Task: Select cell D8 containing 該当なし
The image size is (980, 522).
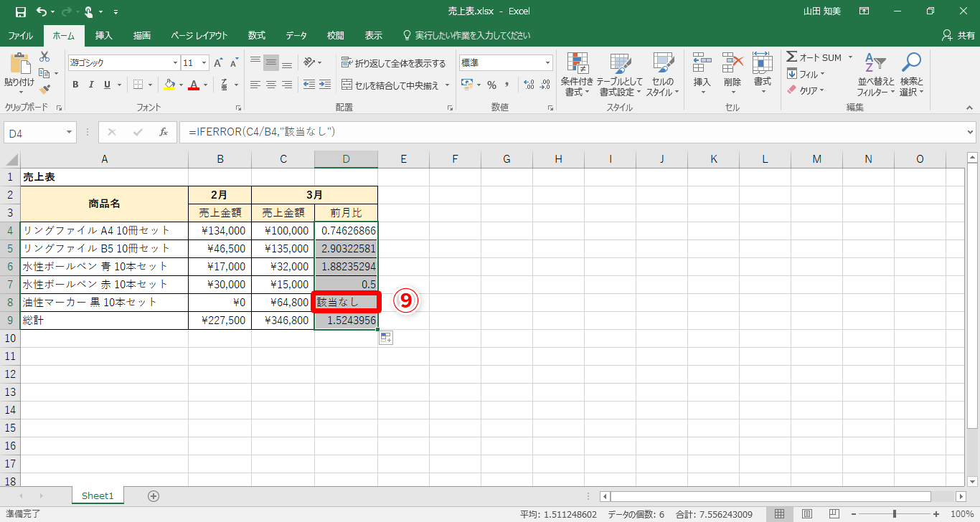Action: click(347, 303)
